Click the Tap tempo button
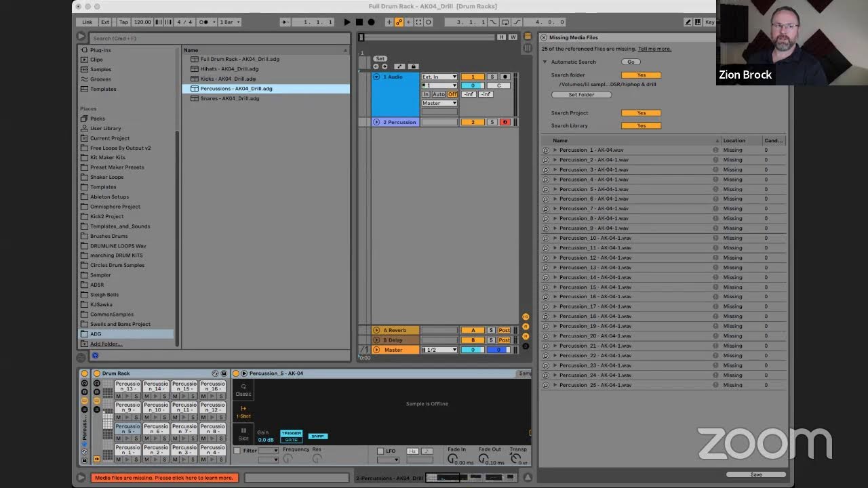This screenshot has height=488, width=868. tap(123, 22)
